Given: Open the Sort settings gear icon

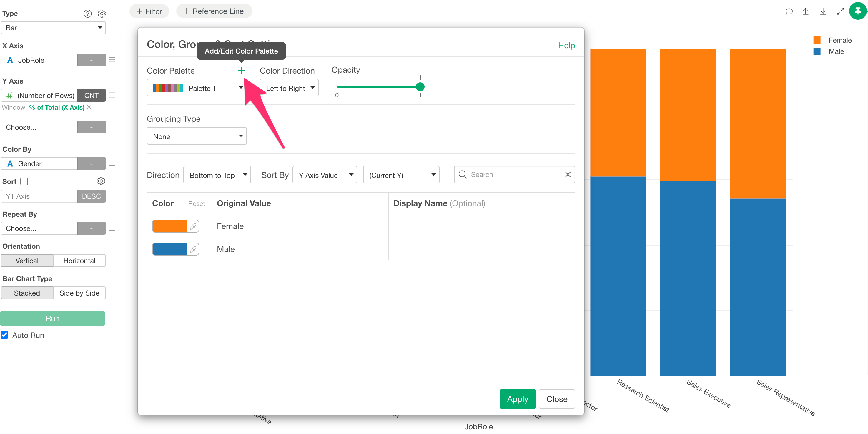Looking at the screenshot, I should [101, 181].
